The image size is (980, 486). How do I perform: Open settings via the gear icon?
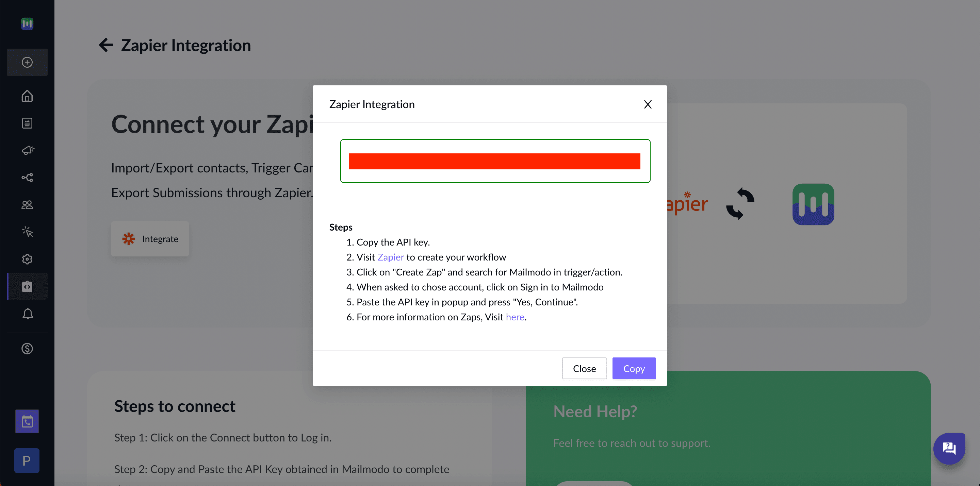[x=27, y=259]
